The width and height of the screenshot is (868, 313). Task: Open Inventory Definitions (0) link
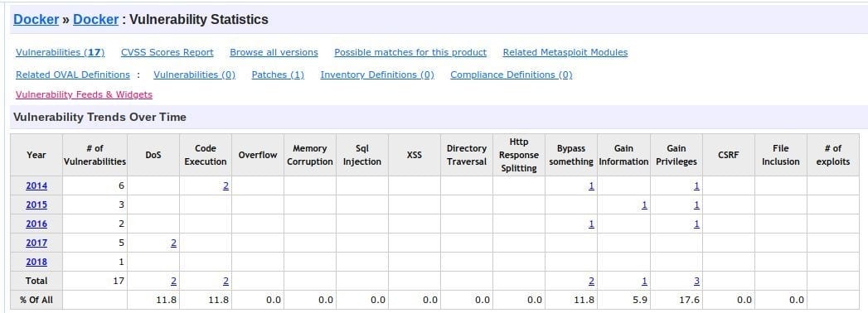pos(377,75)
